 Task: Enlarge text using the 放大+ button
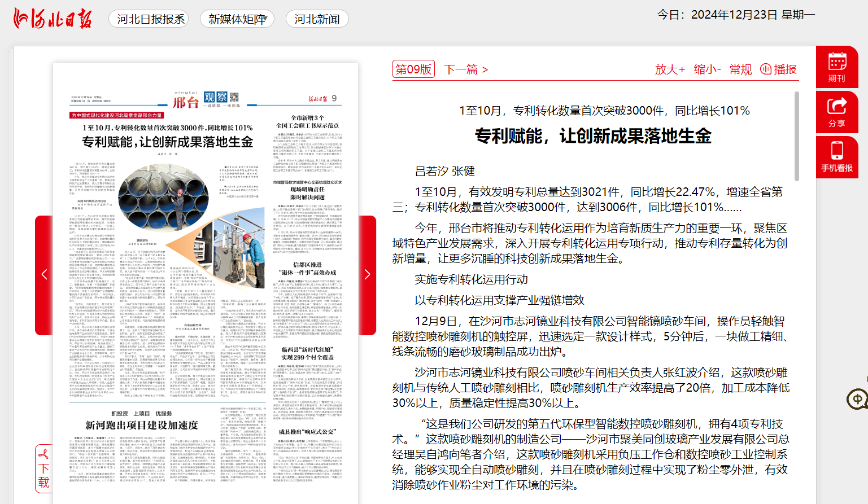coord(670,69)
